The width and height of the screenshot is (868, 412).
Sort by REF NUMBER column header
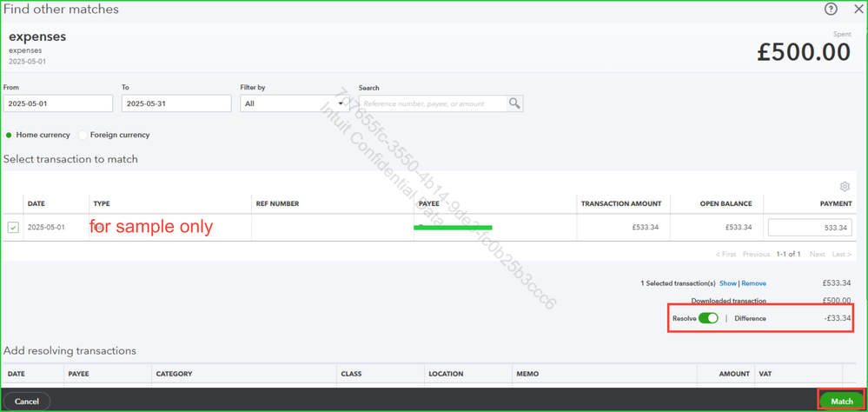coord(277,203)
